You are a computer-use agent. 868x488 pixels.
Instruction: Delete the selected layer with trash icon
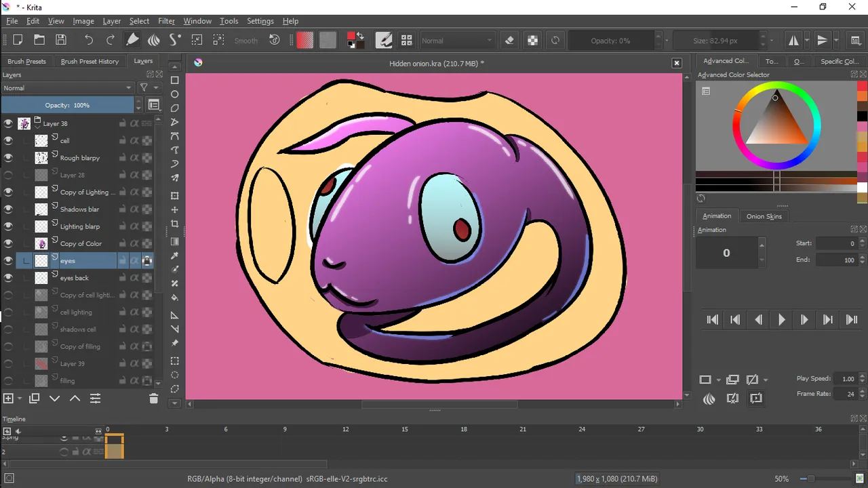153,399
